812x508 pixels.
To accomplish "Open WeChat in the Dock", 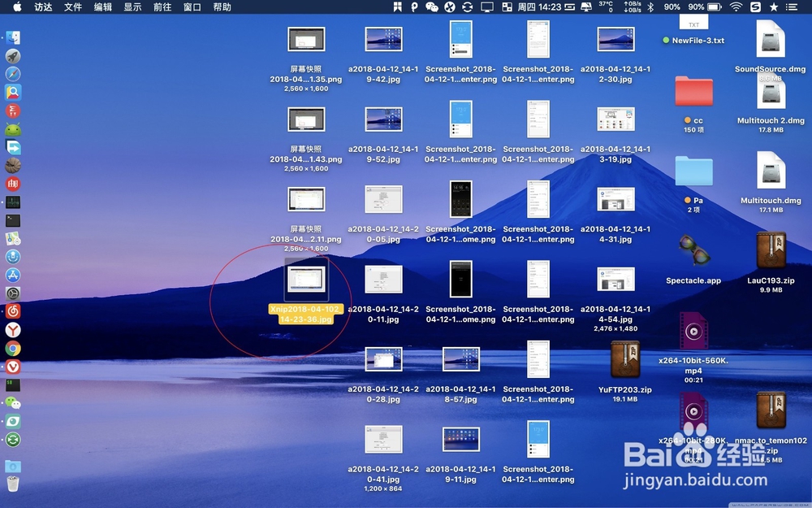I will (x=13, y=403).
